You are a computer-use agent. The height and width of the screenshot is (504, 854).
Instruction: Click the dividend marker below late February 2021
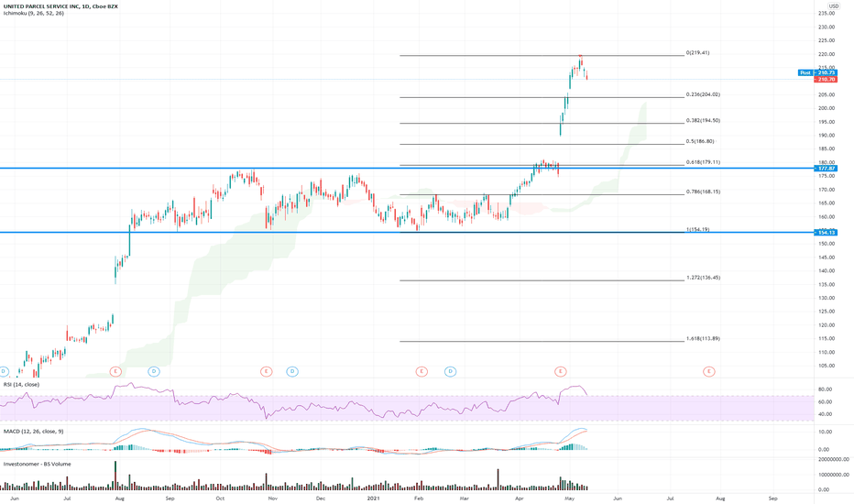[451, 372]
